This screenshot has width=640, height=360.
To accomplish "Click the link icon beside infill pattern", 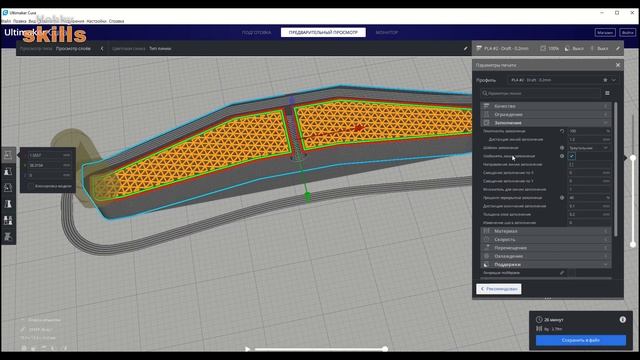I will pyautogui.click(x=562, y=148).
